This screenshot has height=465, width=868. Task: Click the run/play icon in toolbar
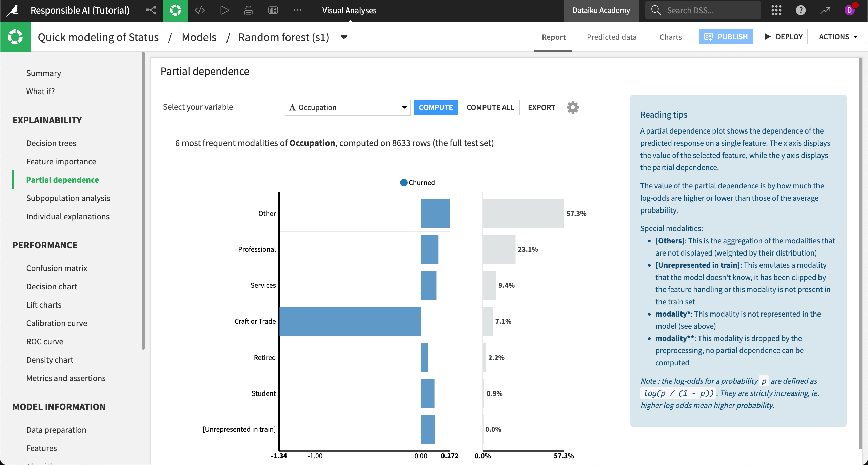coord(224,10)
